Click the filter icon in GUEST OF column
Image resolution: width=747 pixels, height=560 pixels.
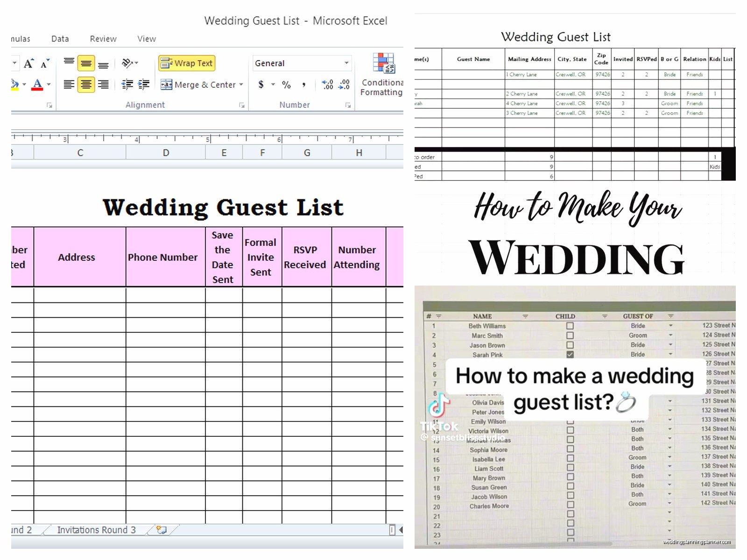click(671, 316)
